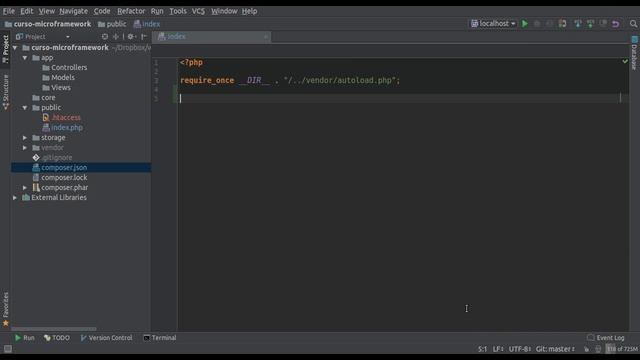Open the View menu
Viewport: 640px width, 360px height.
click(47, 11)
